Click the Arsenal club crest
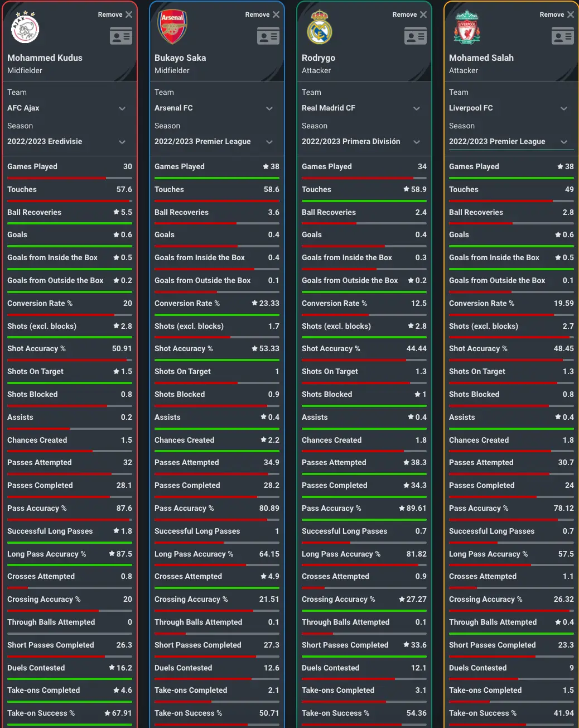The width and height of the screenshot is (579, 728). pos(172,27)
